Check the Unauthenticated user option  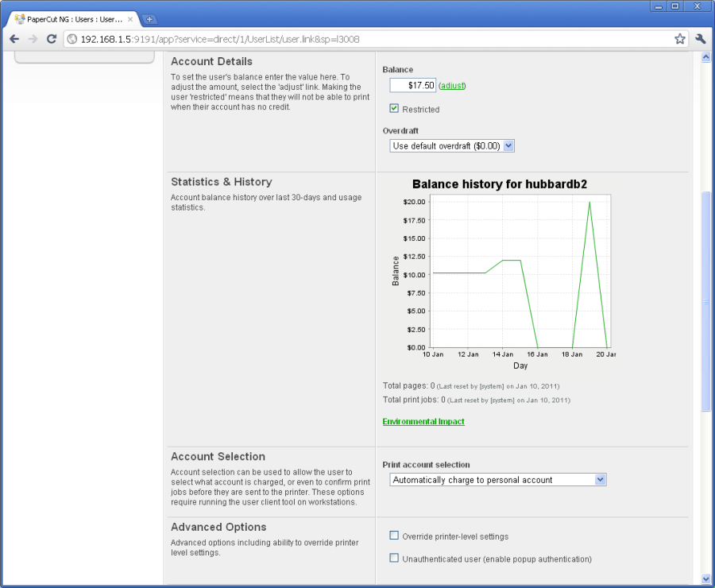pos(394,559)
